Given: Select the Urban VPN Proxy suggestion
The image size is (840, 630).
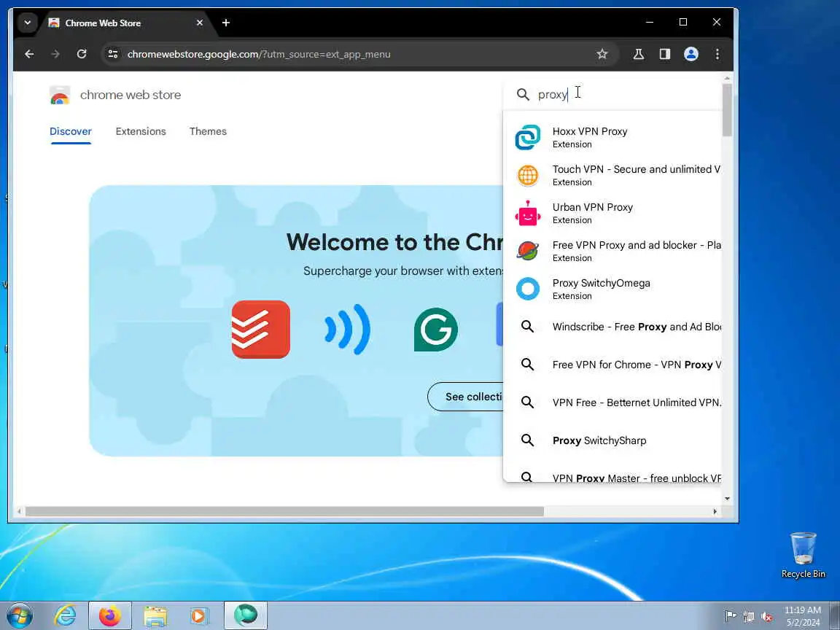Looking at the screenshot, I should 612,213.
